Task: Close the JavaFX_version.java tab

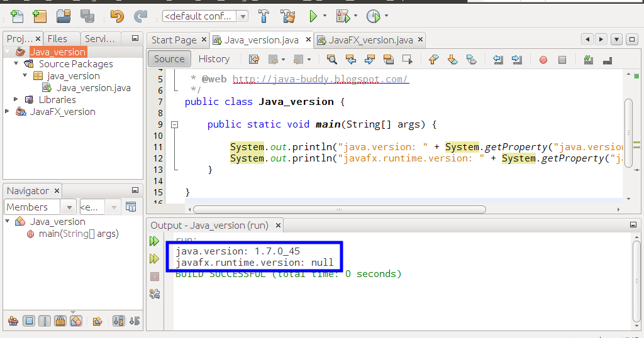Action: (420, 40)
